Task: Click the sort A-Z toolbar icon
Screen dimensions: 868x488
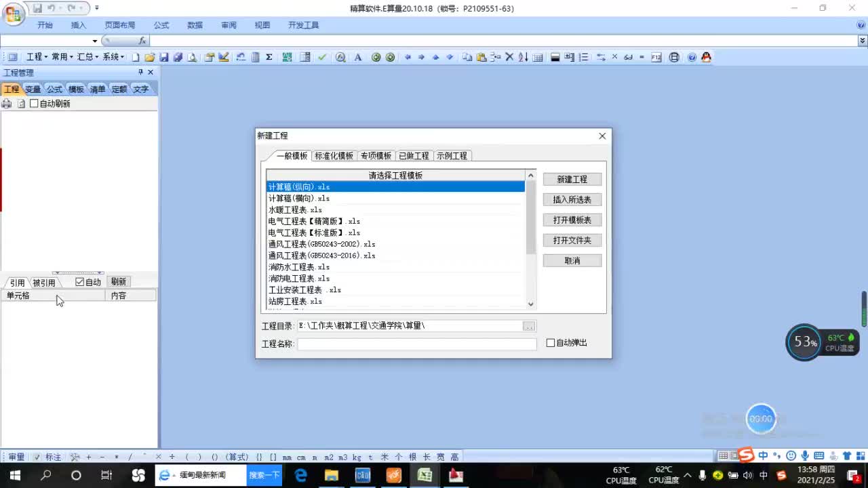Action: (x=524, y=58)
